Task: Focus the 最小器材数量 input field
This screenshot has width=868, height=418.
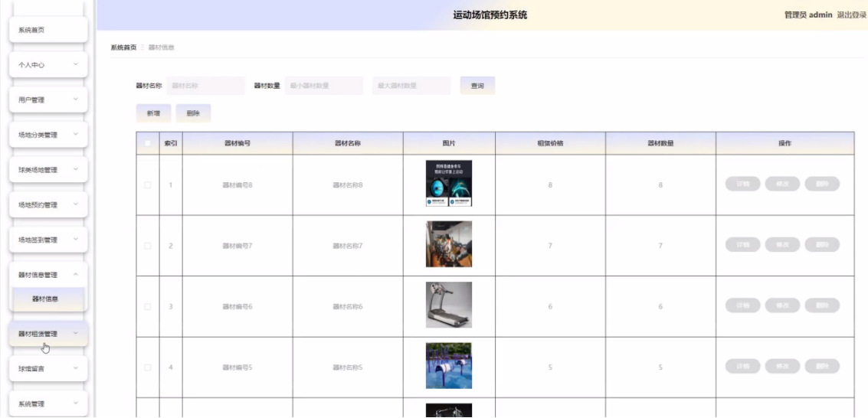Action: click(324, 86)
